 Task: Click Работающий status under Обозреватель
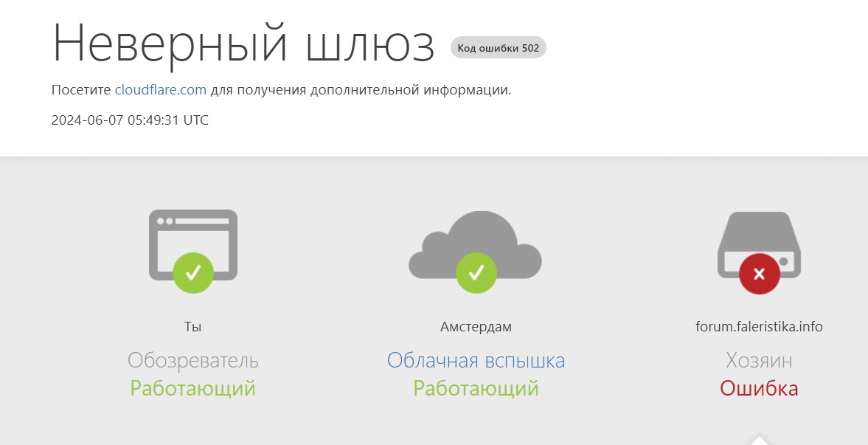coord(192,388)
